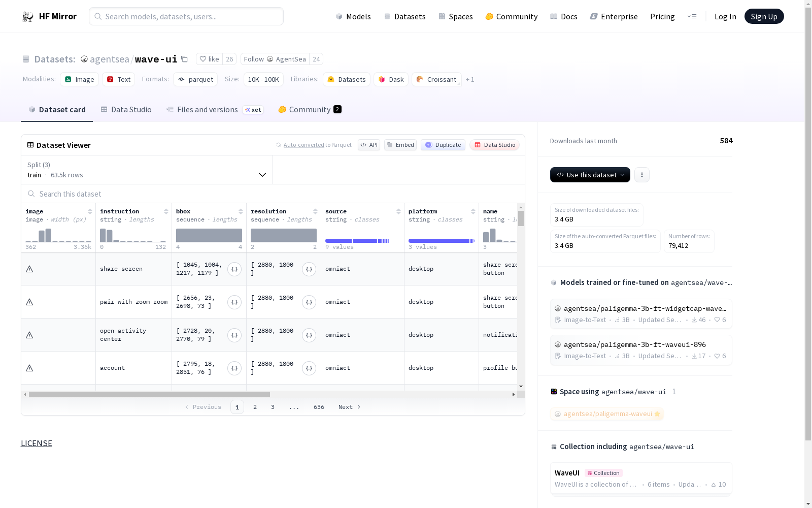Copy dataset name with copy icon
The height and width of the screenshot is (508, 812).
185,59
